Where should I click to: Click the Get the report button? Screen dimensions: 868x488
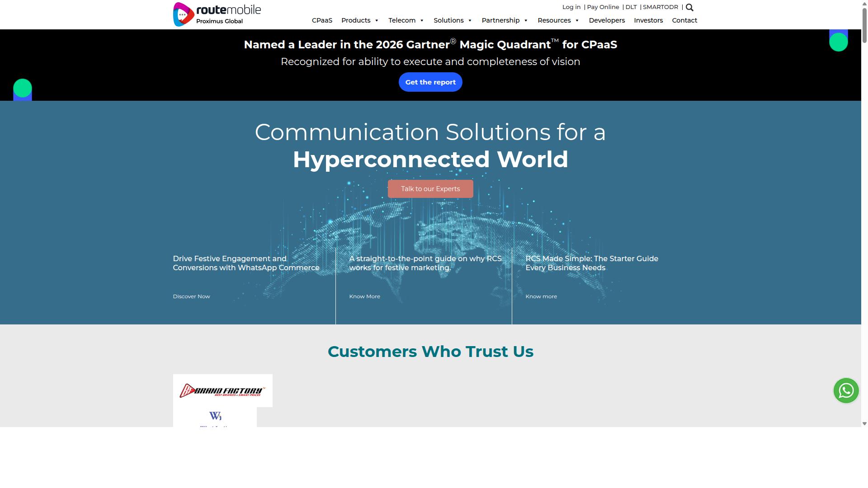tap(430, 82)
